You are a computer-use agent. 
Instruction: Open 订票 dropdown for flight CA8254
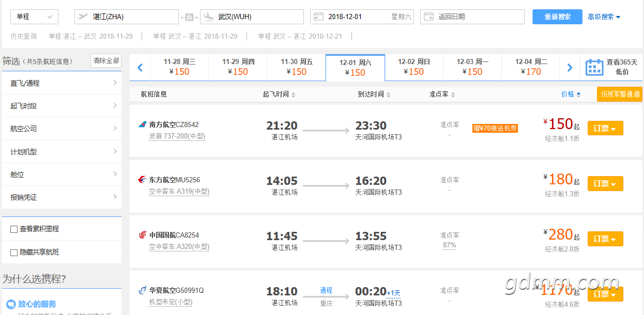(605, 239)
